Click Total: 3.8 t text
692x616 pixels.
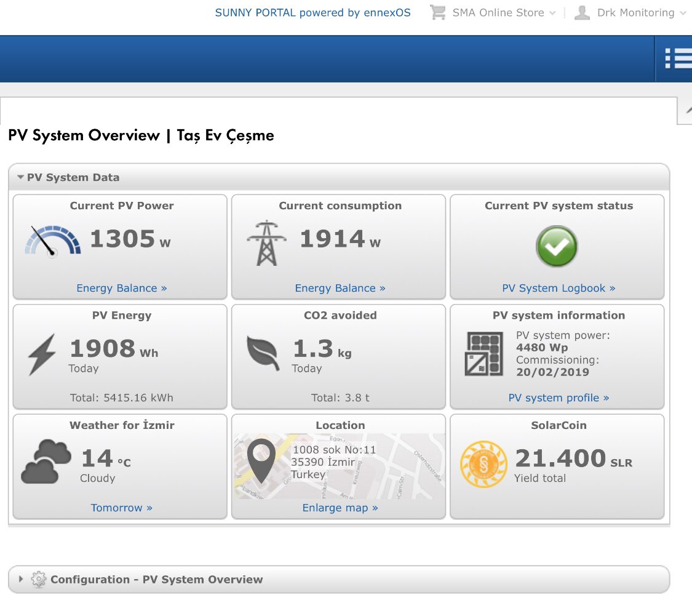tap(340, 398)
